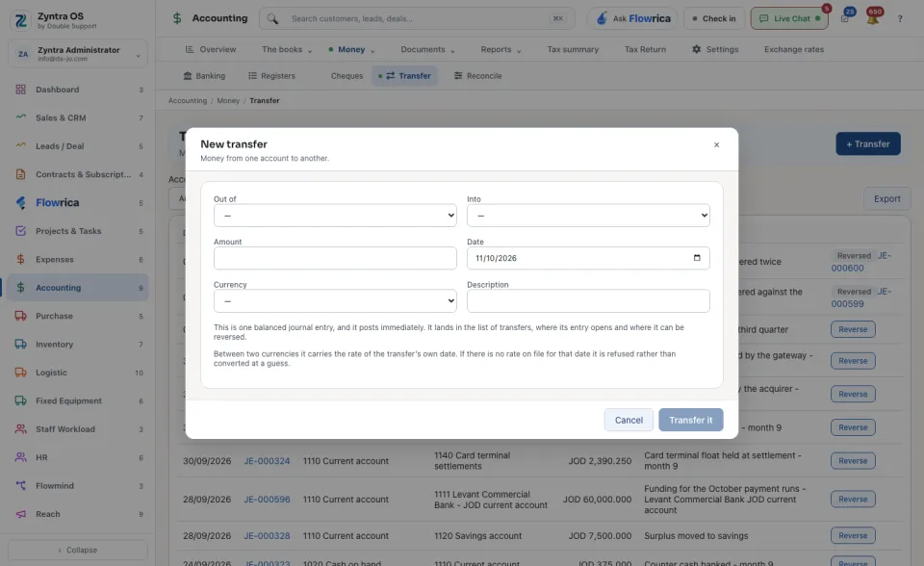Open the help question mark icon

(900, 19)
